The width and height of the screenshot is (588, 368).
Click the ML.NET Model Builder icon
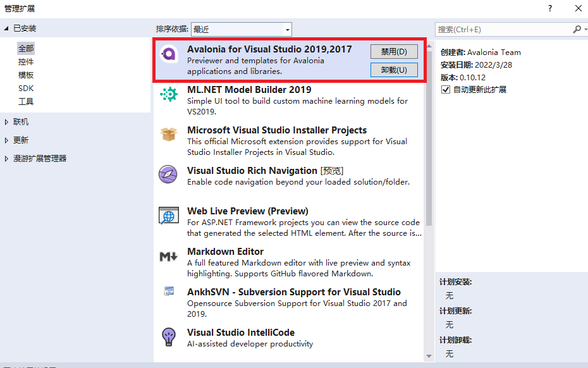pos(169,95)
